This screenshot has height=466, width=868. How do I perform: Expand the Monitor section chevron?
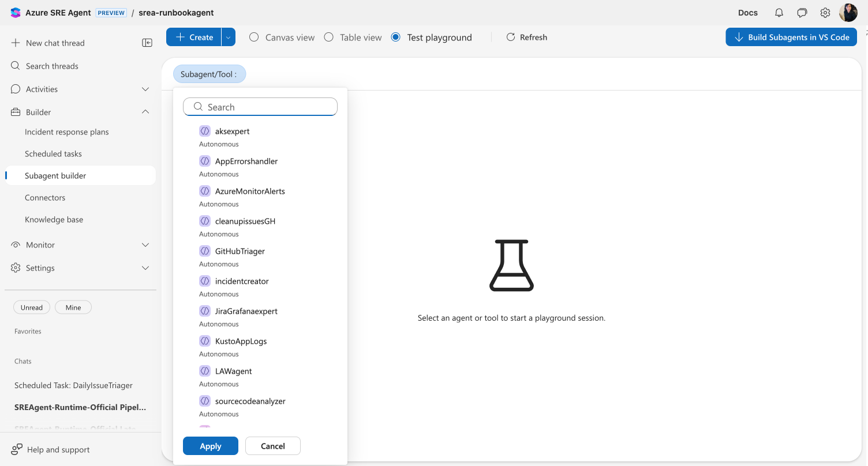(145, 245)
